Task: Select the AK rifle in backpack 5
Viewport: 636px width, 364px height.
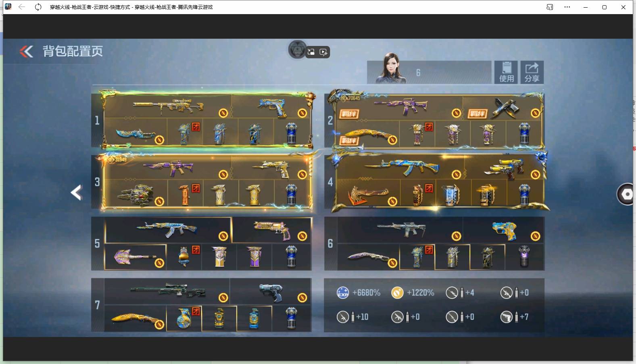Action: (x=168, y=230)
